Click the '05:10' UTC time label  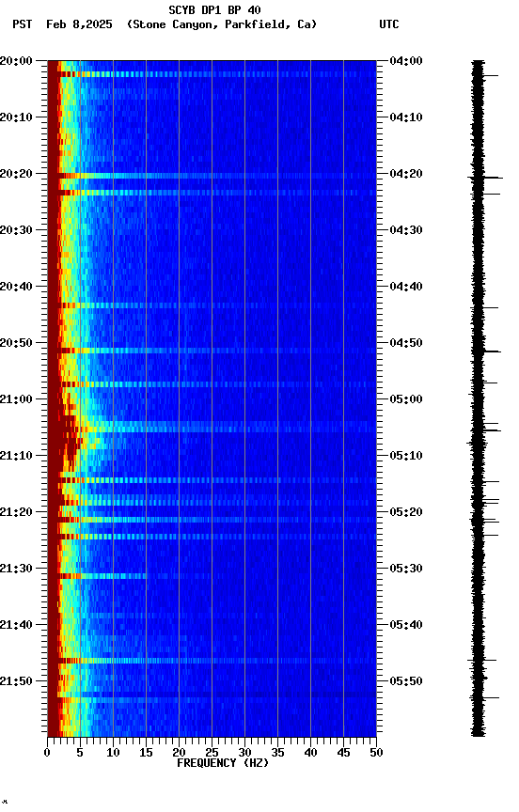pos(406,456)
